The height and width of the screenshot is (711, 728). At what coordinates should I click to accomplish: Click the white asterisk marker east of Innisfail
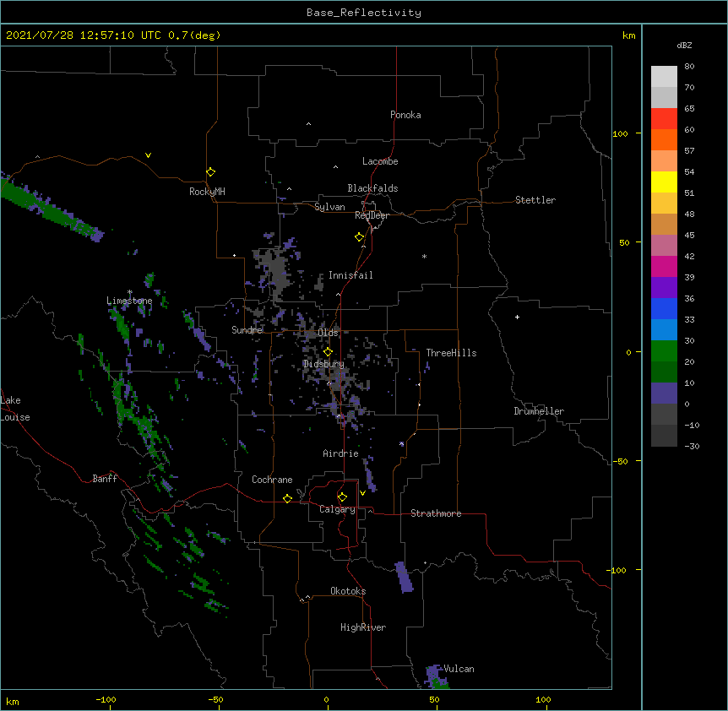click(x=424, y=256)
